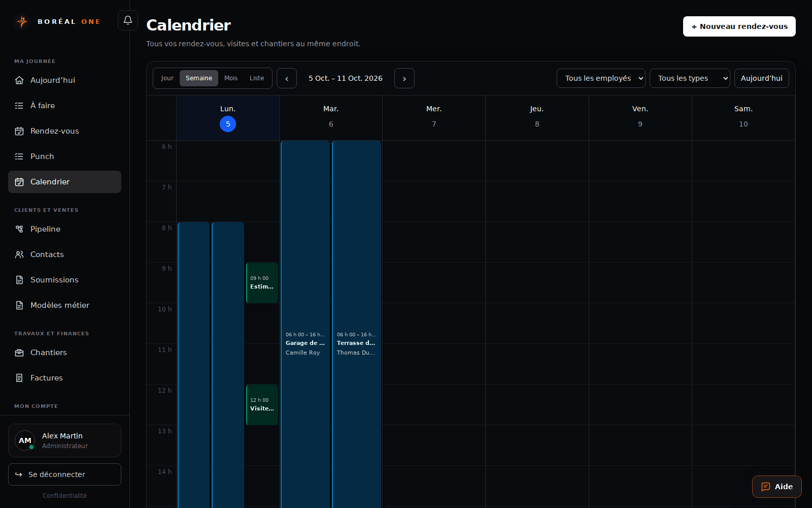Open the Tous les types dropdown
The height and width of the screenshot is (508, 812).
click(690, 78)
